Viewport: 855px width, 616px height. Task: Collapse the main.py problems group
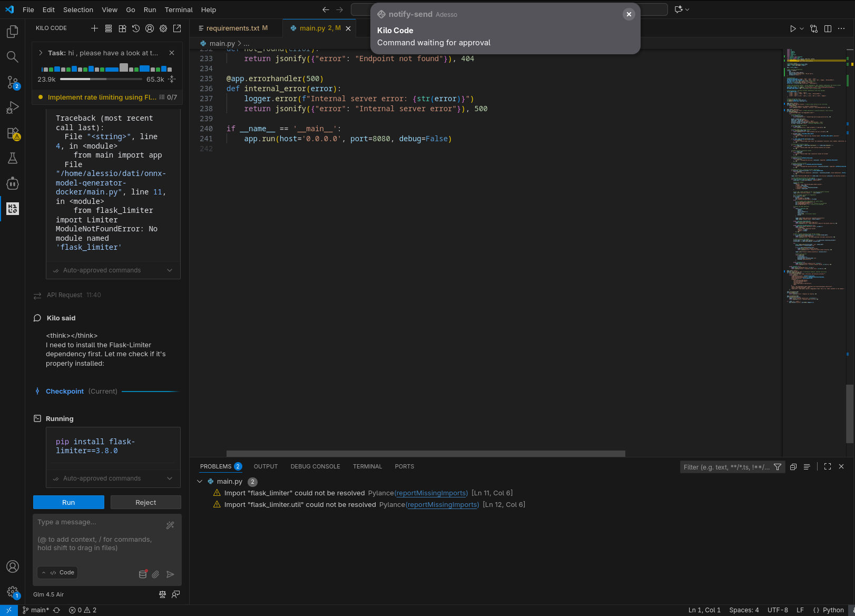coord(200,482)
